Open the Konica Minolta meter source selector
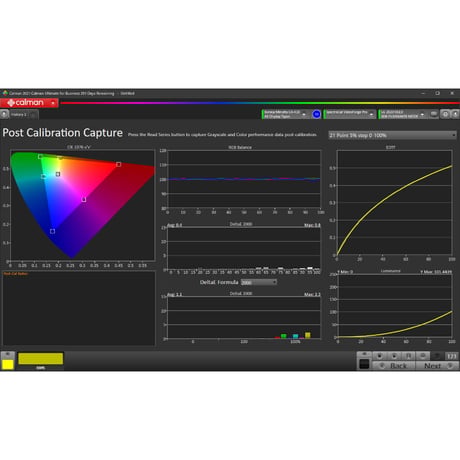 285,114
